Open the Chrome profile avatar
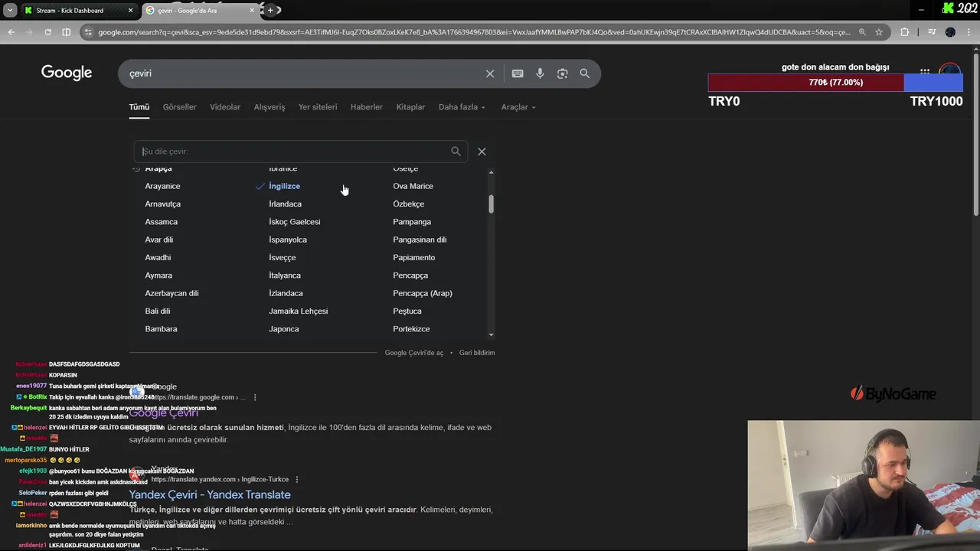 (950, 32)
